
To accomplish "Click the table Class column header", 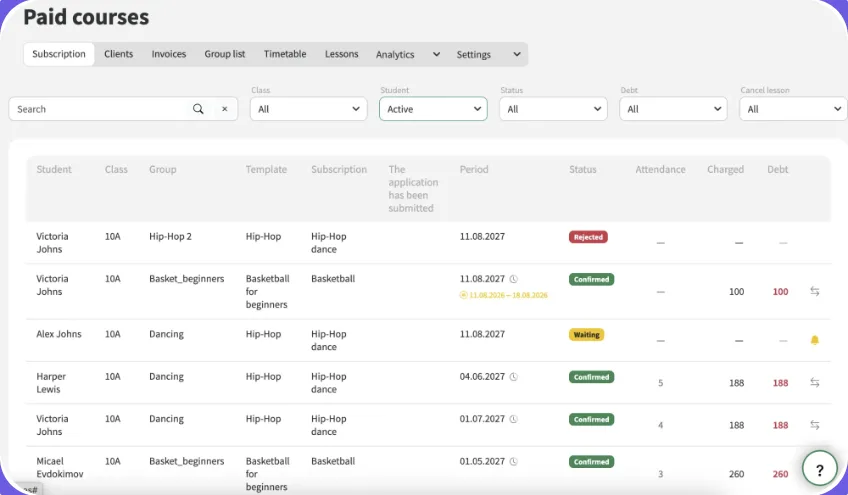I will pyautogui.click(x=116, y=169).
